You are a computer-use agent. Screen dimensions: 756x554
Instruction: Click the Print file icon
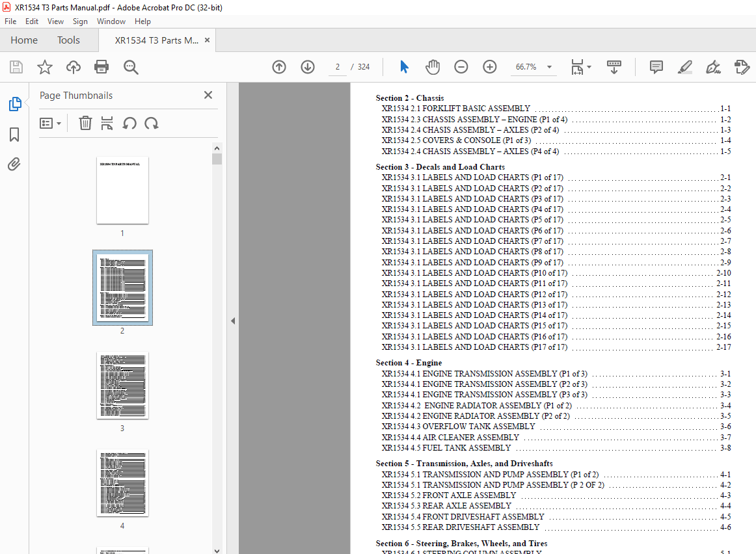(101, 67)
